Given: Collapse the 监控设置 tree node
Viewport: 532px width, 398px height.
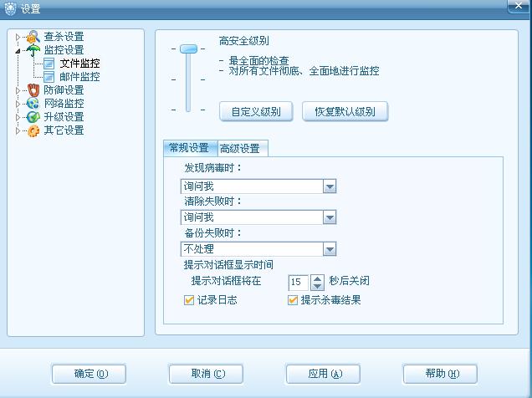Looking at the screenshot, I should pos(18,51).
